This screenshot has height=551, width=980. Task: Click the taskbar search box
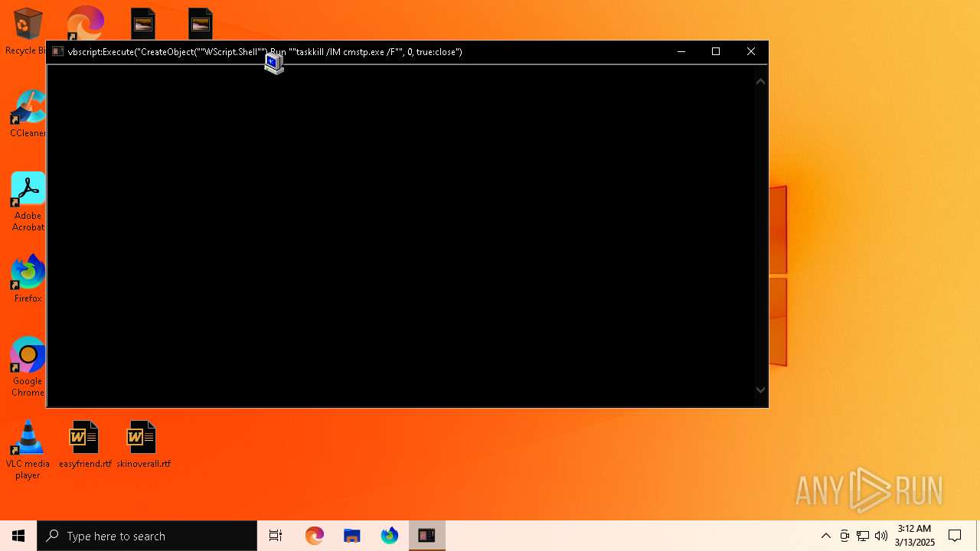pyautogui.click(x=147, y=536)
